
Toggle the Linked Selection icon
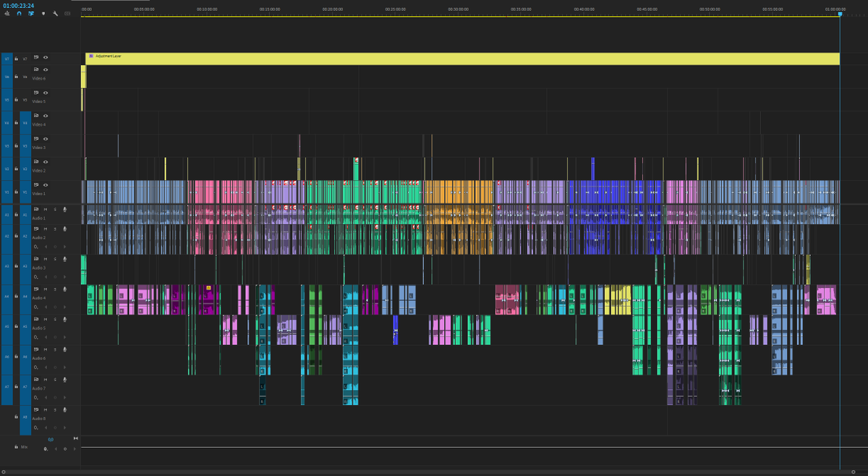31,13
